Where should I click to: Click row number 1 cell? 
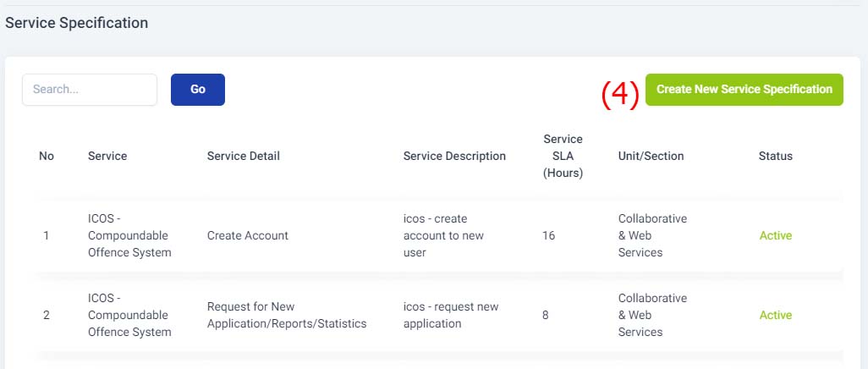46,235
